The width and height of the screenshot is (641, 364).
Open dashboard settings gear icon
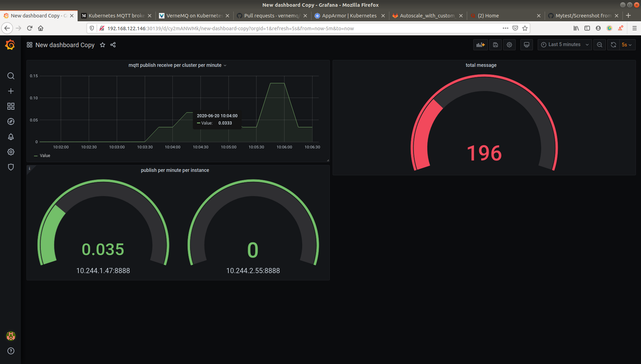pos(509,44)
